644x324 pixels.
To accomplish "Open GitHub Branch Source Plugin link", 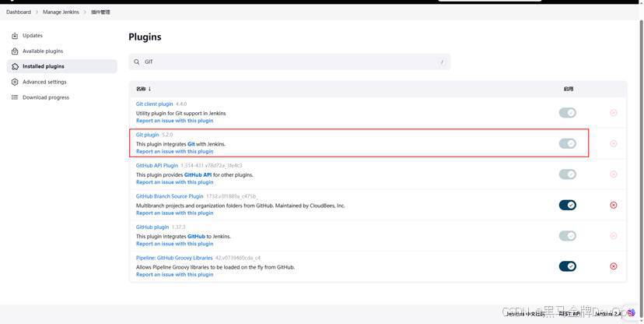I will pos(170,196).
